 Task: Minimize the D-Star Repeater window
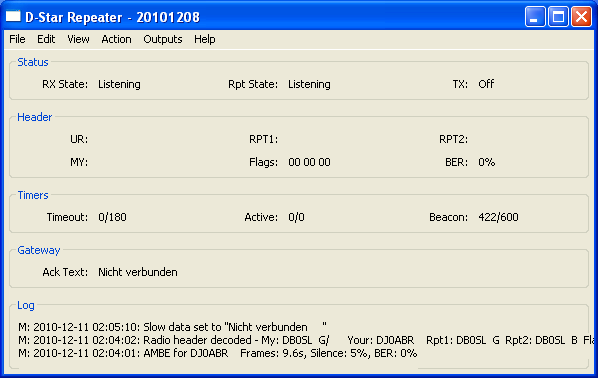point(535,17)
